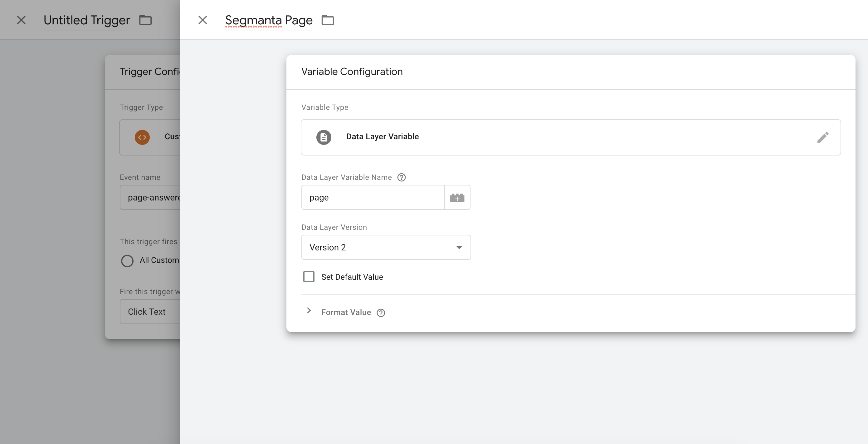868x444 pixels.
Task: Open folder icon next to Segmanta Page
Action: coord(328,20)
